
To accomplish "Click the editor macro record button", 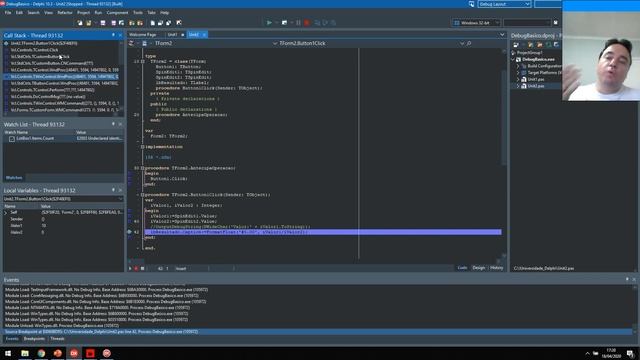I will [136, 269].
